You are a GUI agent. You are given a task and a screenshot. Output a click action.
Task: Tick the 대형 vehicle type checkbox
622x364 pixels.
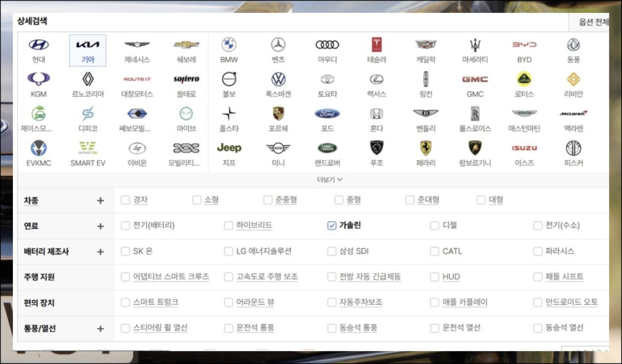pos(481,200)
